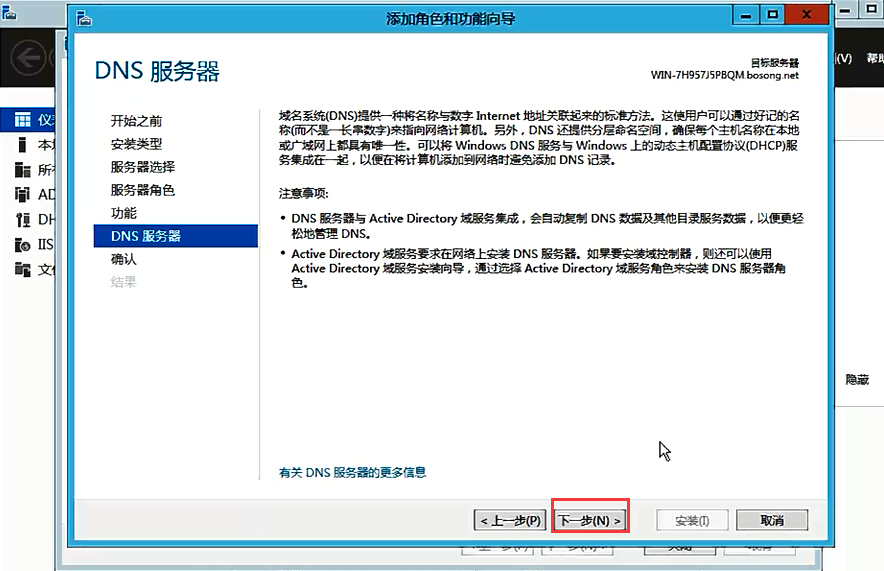Minimize the wizard window

pos(745,15)
